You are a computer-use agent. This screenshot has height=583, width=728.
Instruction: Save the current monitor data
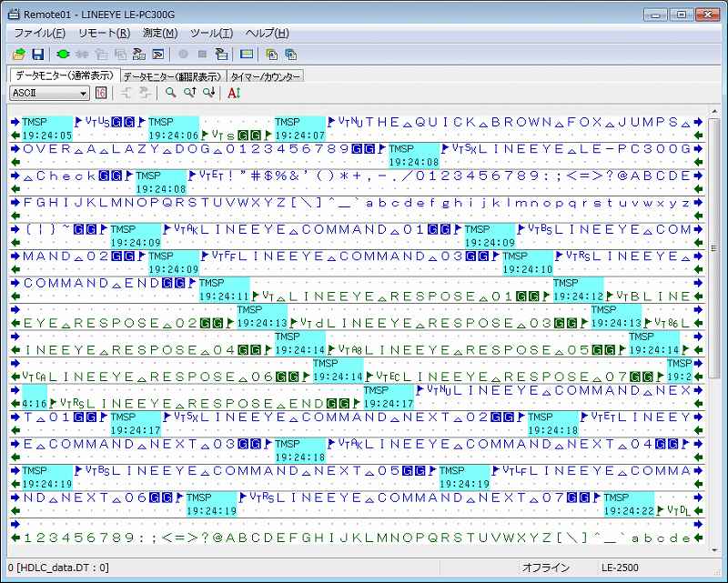pyautogui.click(x=37, y=54)
